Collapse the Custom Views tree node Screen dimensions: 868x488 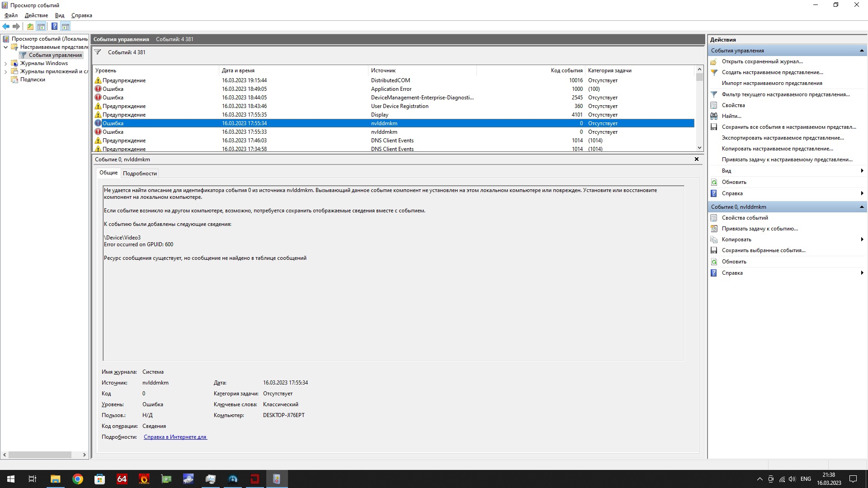pyautogui.click(x=5, y=47)
